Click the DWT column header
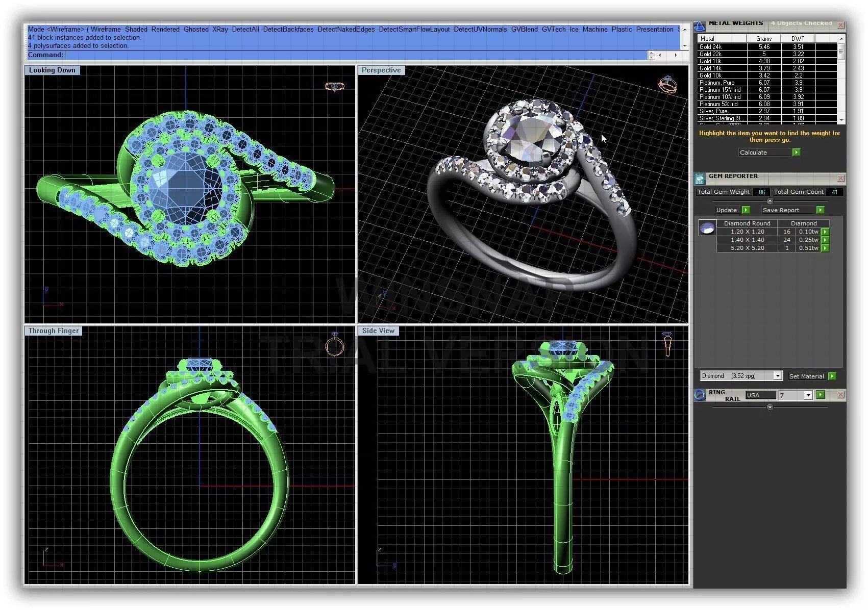868x610 pixels. (798, 39)
